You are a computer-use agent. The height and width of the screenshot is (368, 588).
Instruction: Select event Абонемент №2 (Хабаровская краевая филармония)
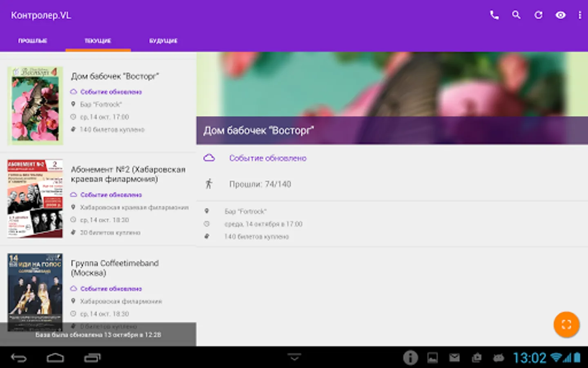(x=98, y=199)
